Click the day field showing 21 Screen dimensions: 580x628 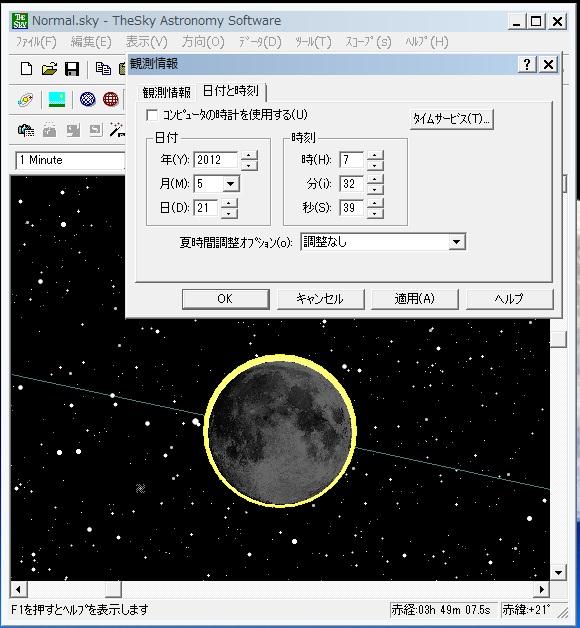(x=206, y=208)
